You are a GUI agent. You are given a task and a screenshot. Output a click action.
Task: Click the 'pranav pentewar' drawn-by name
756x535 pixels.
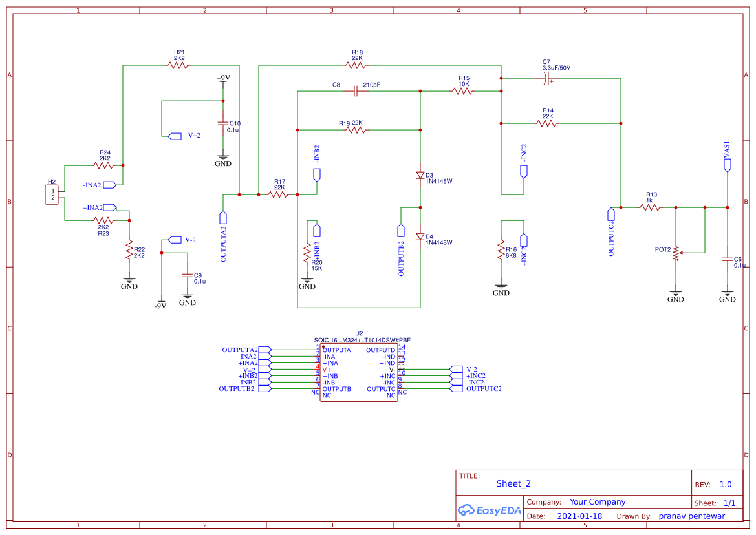691,516
